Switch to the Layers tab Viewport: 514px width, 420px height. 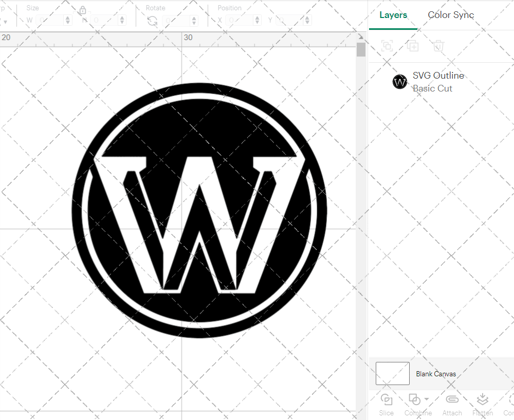pyautogui.click(x=393, y=15)
